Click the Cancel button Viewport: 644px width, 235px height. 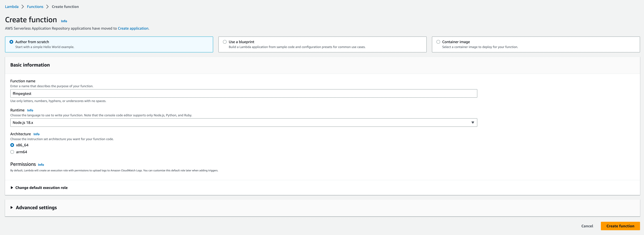[587, 226]
